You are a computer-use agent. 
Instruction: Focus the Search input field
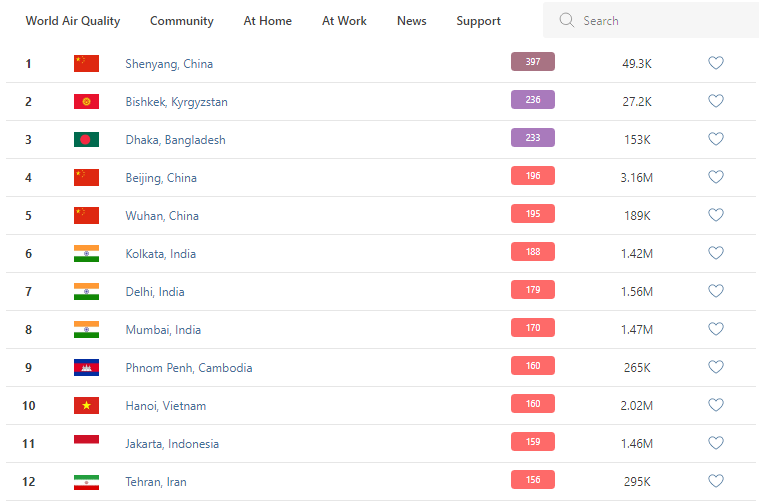coord(660,21)
